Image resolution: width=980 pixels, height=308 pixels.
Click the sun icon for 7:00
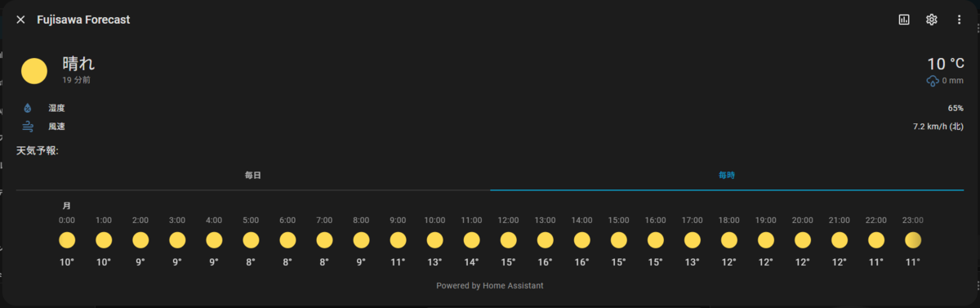(x=324, y=240)
